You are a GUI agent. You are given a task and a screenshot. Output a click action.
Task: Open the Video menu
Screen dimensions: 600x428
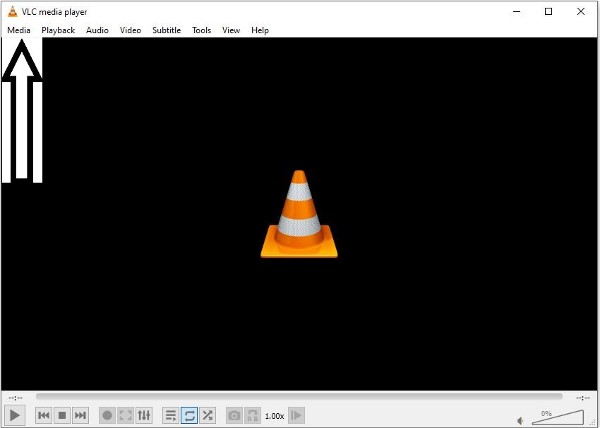pos(130,30)
